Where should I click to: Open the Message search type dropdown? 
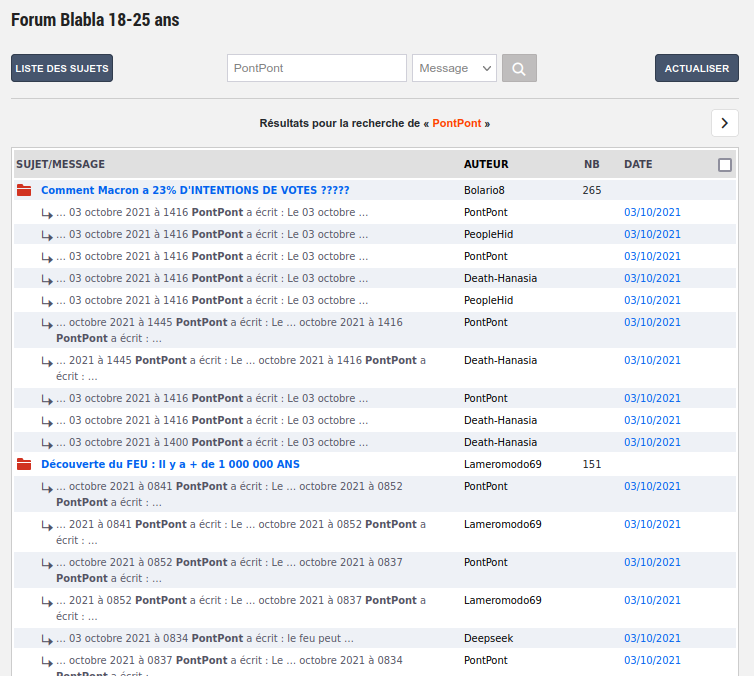point(454,68)
